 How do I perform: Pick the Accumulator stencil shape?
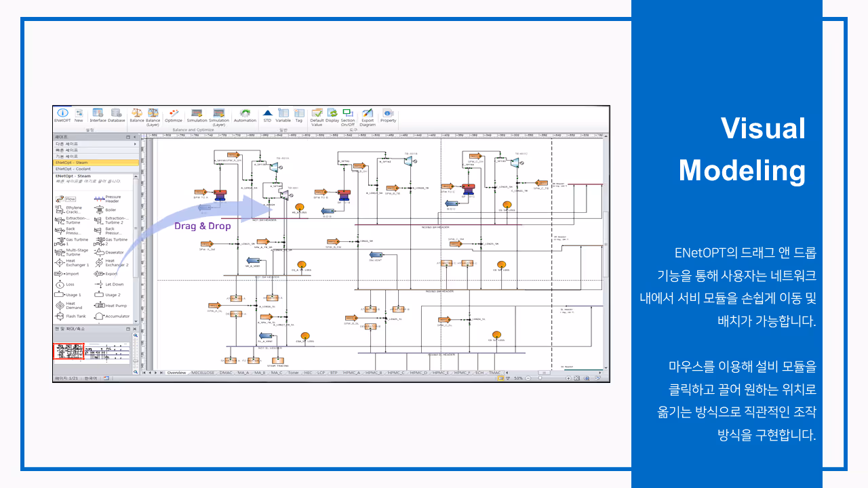click(x=111, y=317)
